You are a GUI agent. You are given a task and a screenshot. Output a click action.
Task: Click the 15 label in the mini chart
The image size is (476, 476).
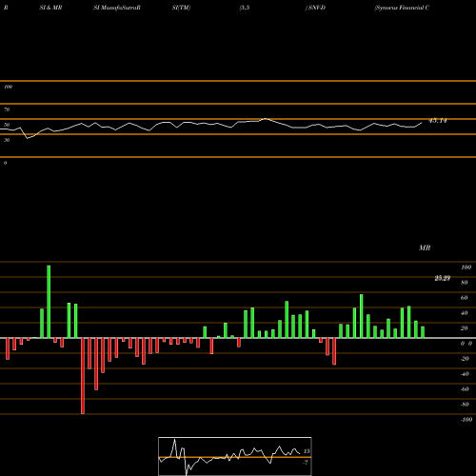[x=307, y=451]
